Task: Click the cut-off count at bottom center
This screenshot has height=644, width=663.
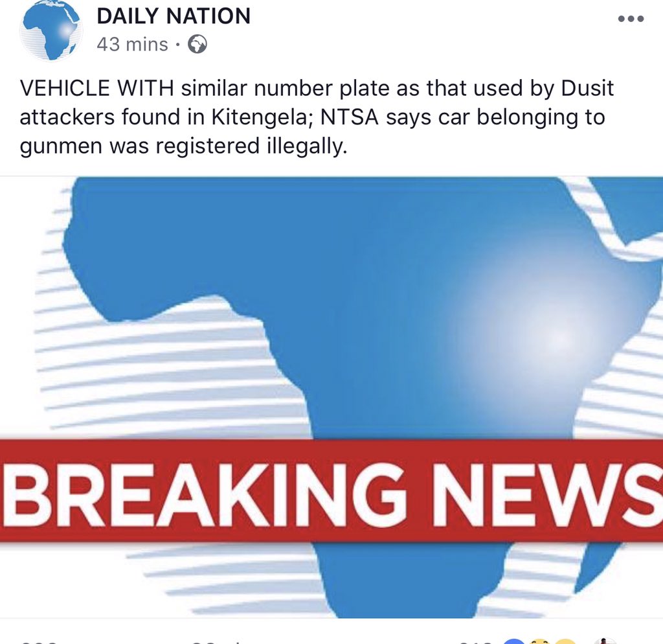Action: (216, 642)
